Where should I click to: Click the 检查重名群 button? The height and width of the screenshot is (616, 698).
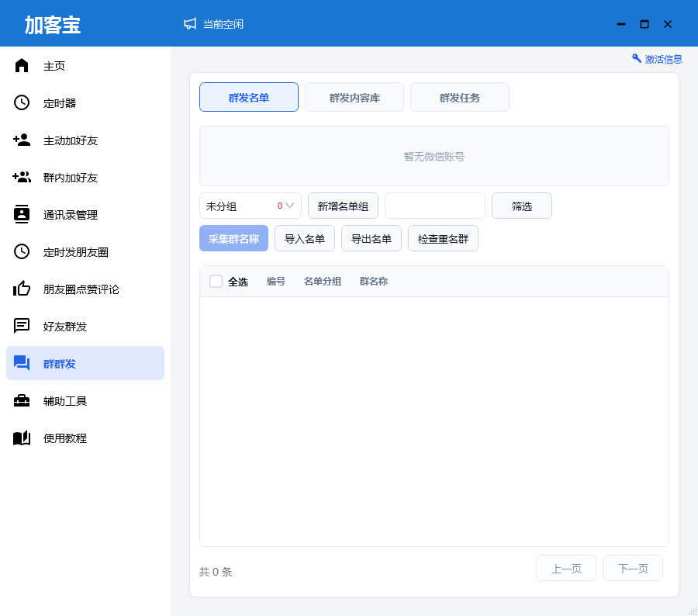click(x=444, y=238)
